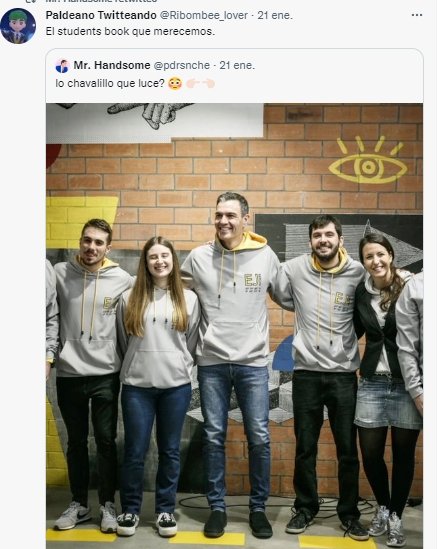The image size is (438, 549).
Task: Click the yellow floor stripe in the photo
Action: pyautogui.click(x=207, y=538)
